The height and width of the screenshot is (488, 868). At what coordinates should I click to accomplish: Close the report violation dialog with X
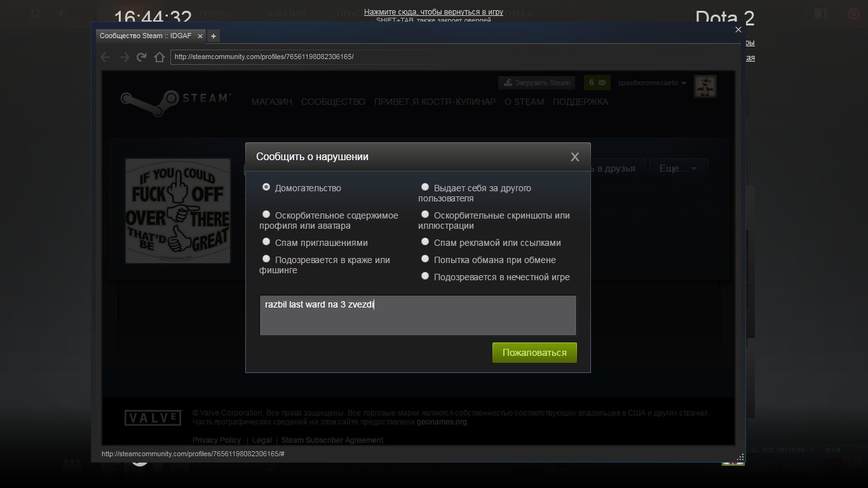574,157
